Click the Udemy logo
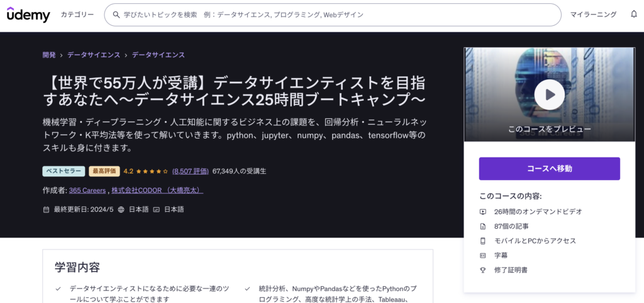The height and width of the screenshot is (303, 644). pyautogui.click(x=28, y=14)
